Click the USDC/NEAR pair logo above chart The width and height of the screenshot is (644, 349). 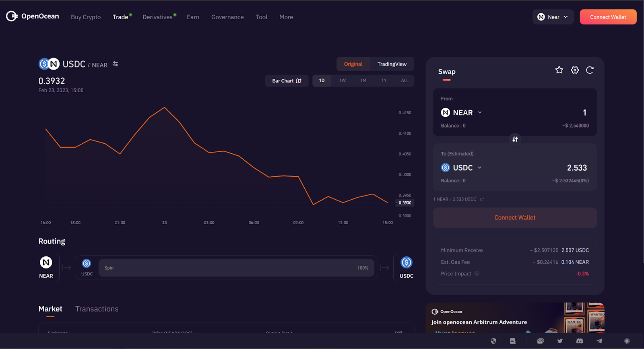(x=49, y=64)
